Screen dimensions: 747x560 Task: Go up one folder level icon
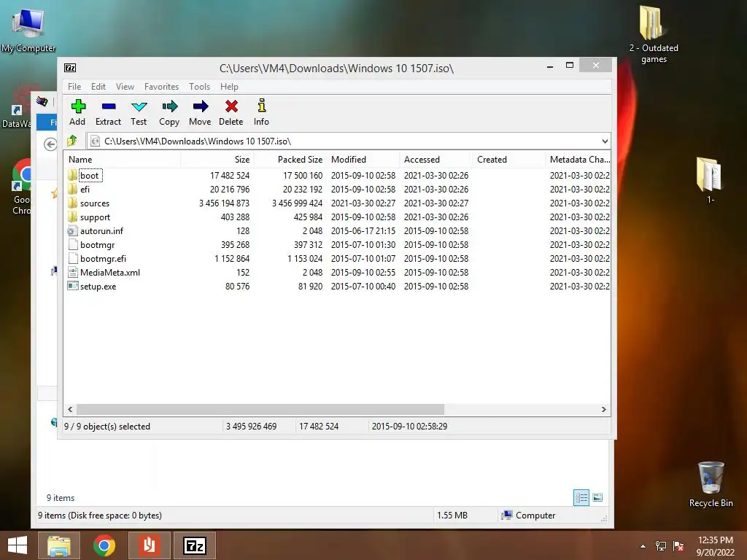(72, 141)
